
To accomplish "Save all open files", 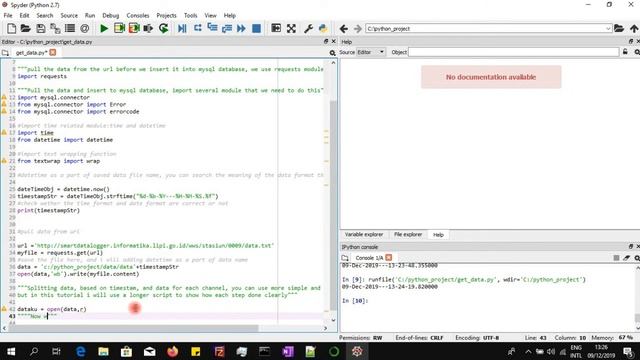I will 55,28.
